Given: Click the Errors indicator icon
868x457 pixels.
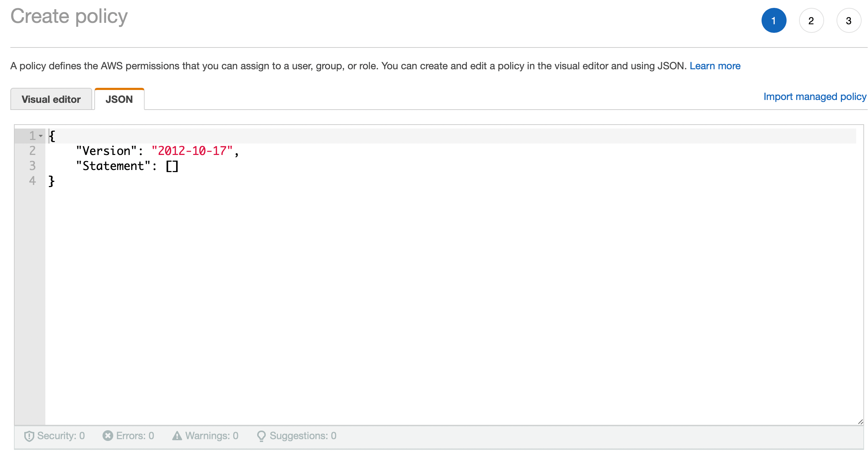Looking at the screenshot, I should click(108, 436).
